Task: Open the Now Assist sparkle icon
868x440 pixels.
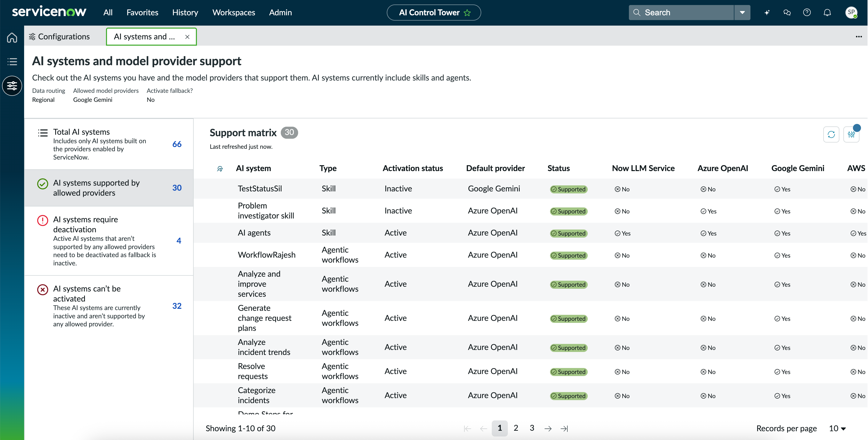Action: (x=767, y=13)
